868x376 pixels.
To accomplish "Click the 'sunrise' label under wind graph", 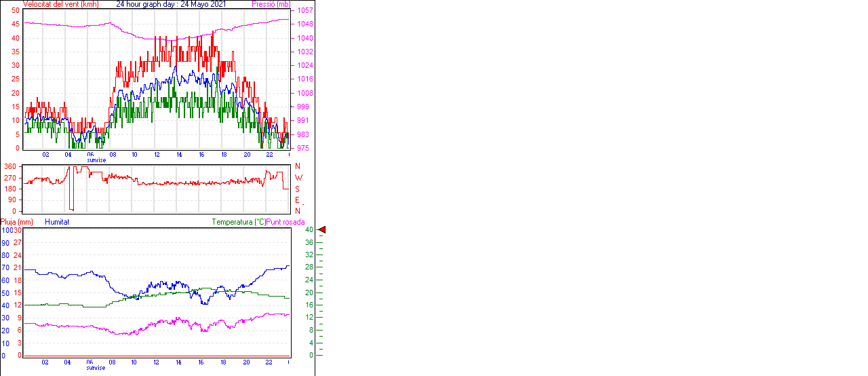I will click(96, 160).
